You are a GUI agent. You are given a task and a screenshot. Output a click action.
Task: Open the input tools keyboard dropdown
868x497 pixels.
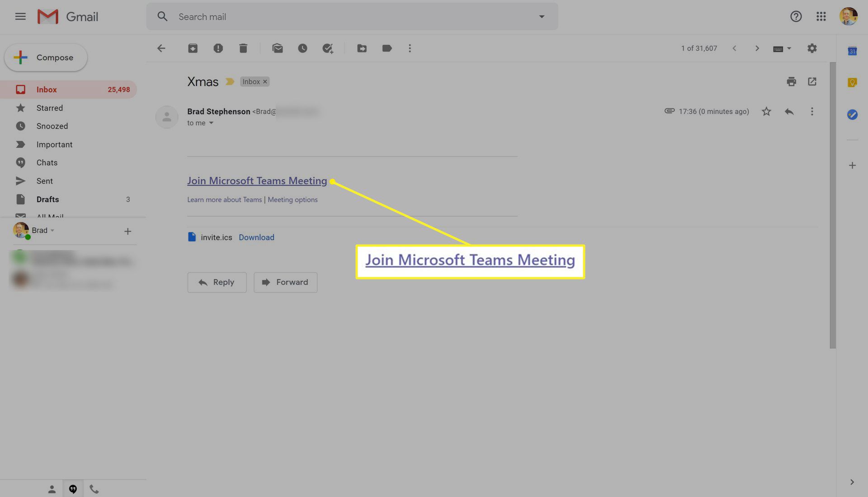click(x=782, y=48)
